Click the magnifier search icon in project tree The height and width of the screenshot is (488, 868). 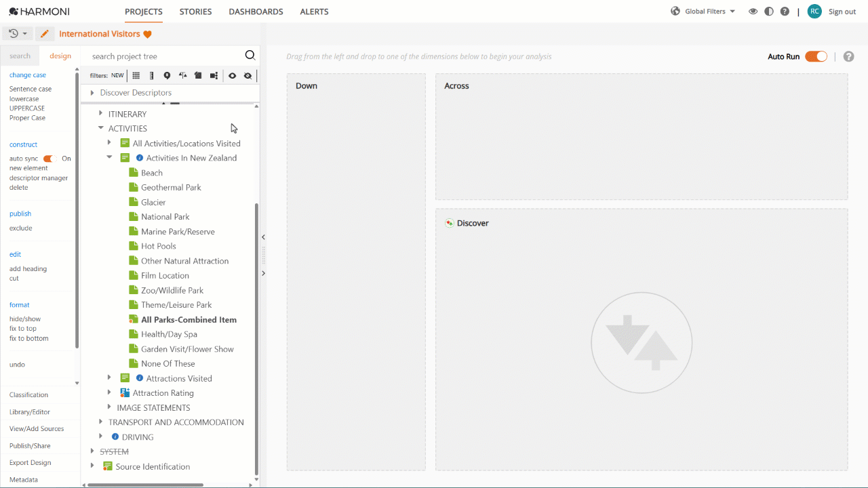(x=250, y=56)
